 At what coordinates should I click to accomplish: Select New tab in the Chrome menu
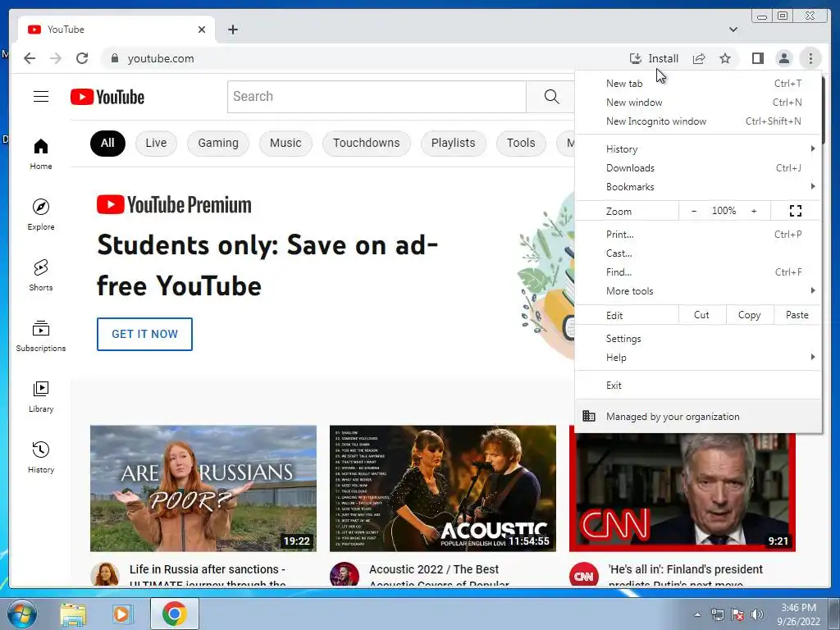698,84
